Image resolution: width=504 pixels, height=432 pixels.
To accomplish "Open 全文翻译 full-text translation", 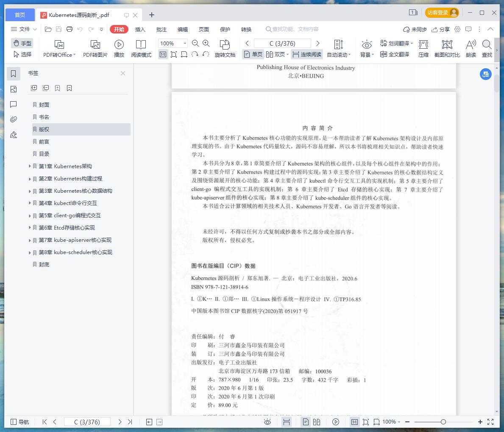I will [395, 54].
